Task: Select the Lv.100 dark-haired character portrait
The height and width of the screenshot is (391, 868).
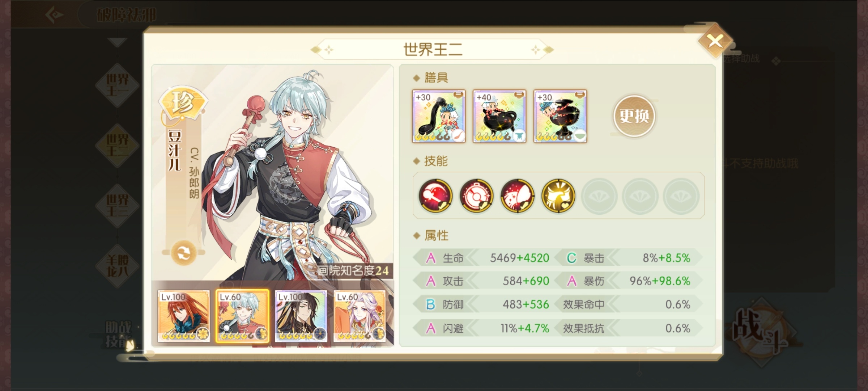Action: pos(301,316)
